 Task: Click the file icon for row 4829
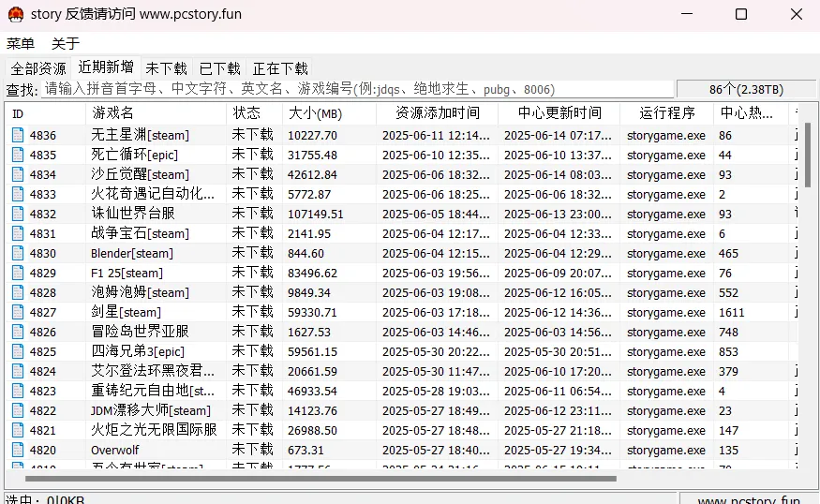18,273
